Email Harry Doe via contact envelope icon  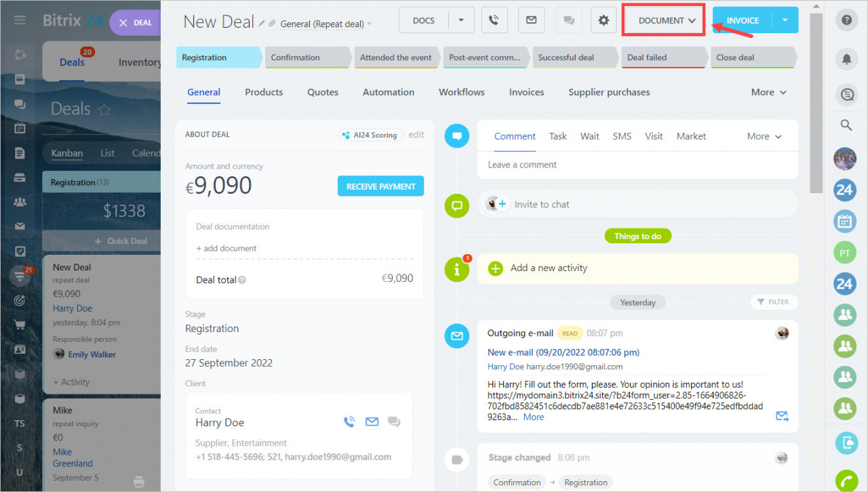[x=372, y=422]
